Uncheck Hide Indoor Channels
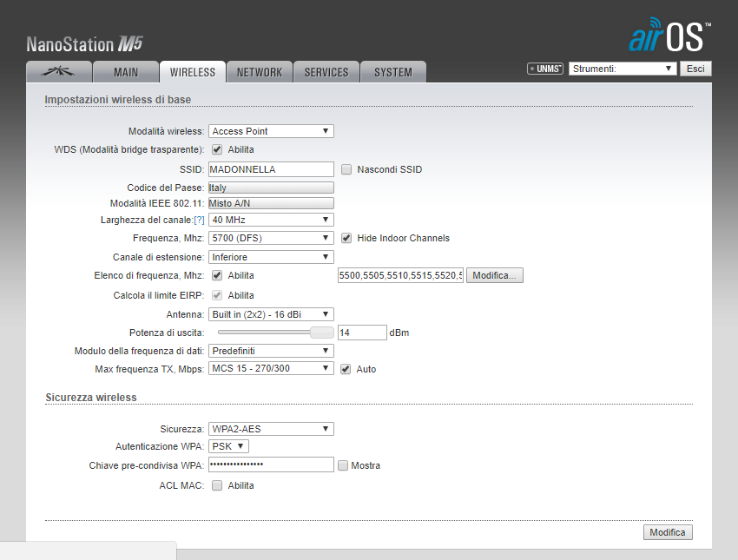Image resolution: width=738 pixels, height=560 pixels. (x=346, y=238)
